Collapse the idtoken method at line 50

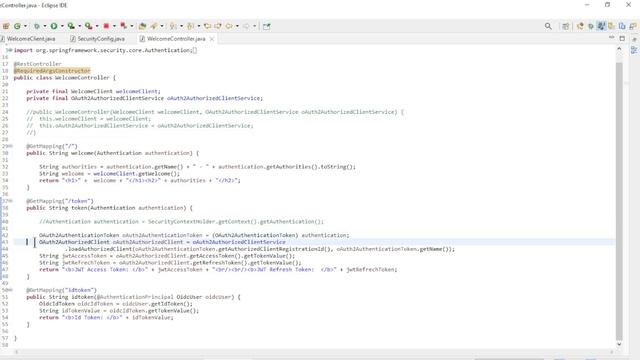10,290
